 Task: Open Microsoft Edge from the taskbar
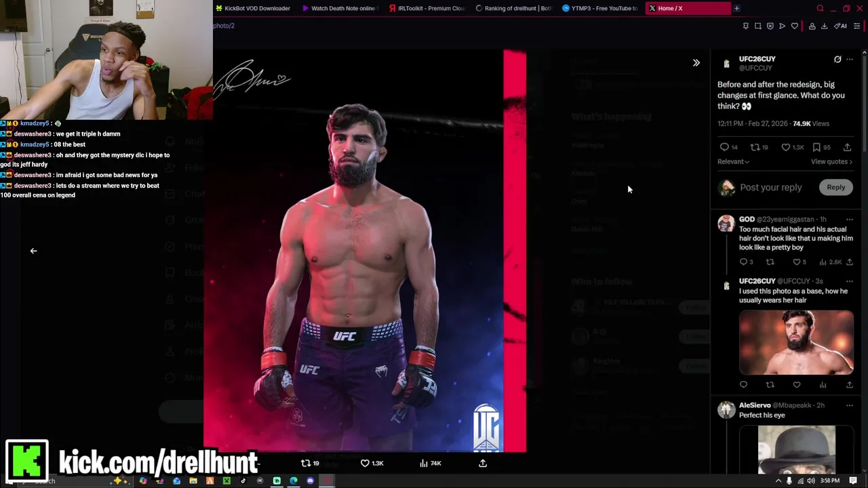tap(294, 481)
